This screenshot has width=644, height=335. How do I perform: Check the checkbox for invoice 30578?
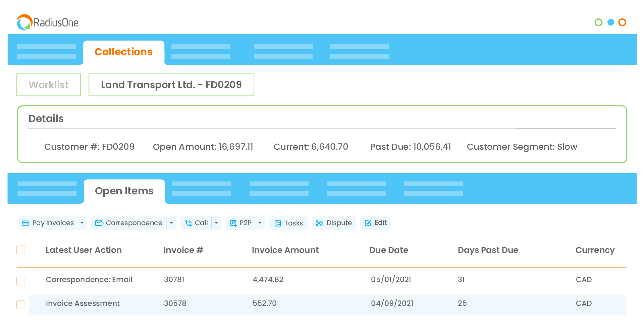click(x=21, y=305)
